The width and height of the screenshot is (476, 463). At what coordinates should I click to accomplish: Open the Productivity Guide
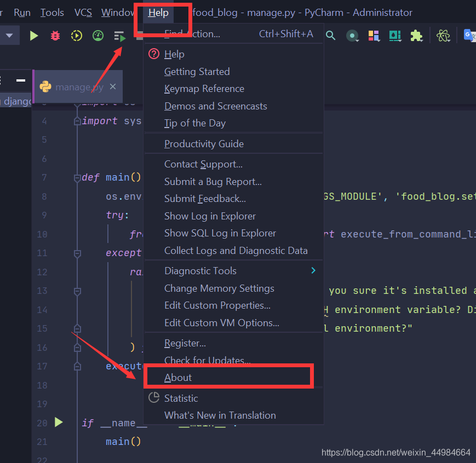[234, 144]
